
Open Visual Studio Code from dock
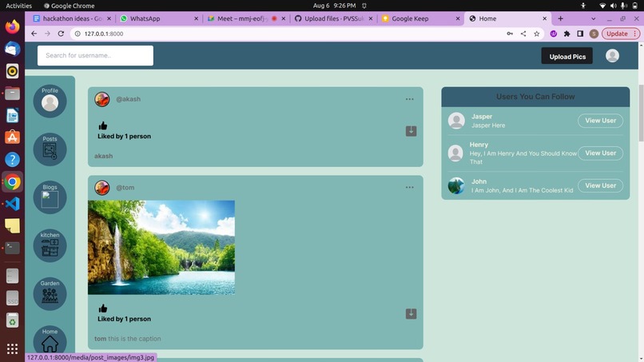(x=12, y=204)
